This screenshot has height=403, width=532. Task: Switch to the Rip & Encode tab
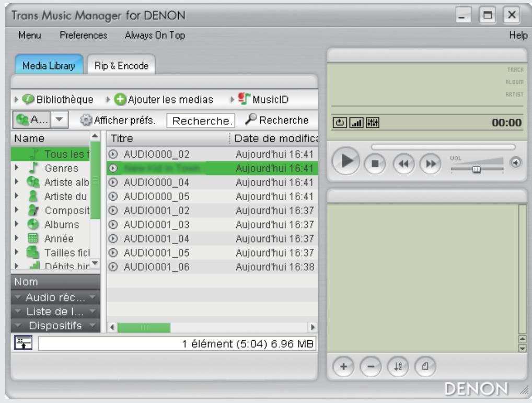[x=121, y=65]
